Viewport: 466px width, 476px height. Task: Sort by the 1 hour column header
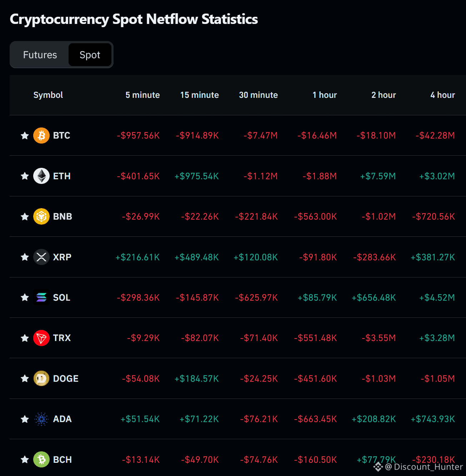point(325,95)
